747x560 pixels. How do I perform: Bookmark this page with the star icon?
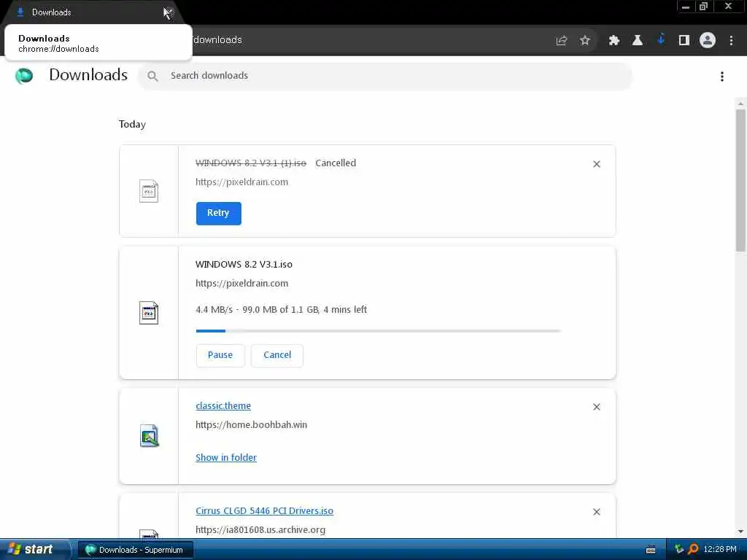click(585, 41)
